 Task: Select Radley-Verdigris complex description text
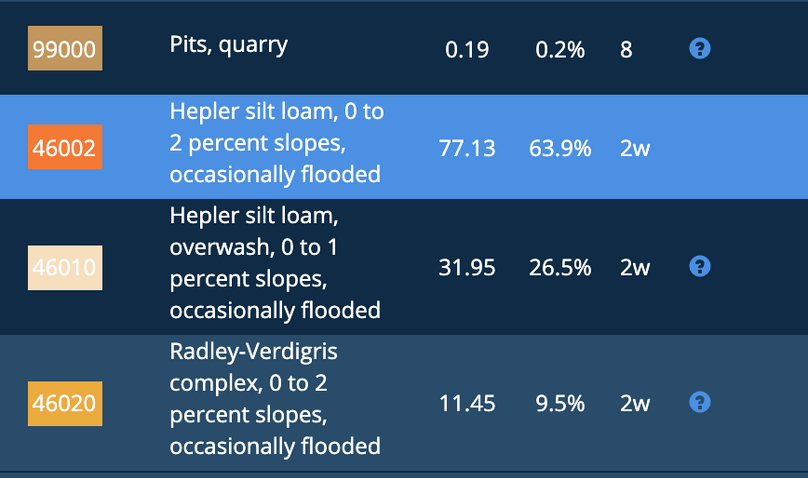click(x=275, y=399)
